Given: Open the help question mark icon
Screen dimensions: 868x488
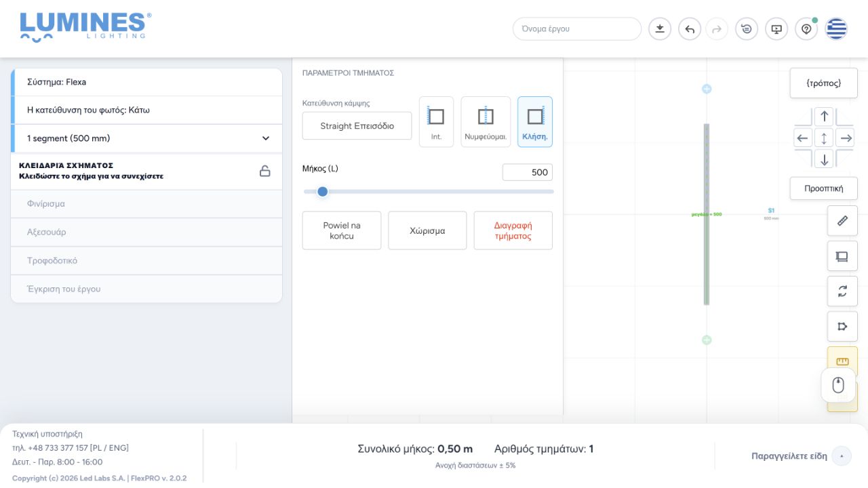Looking at the screenshot, I should [806, 29].
